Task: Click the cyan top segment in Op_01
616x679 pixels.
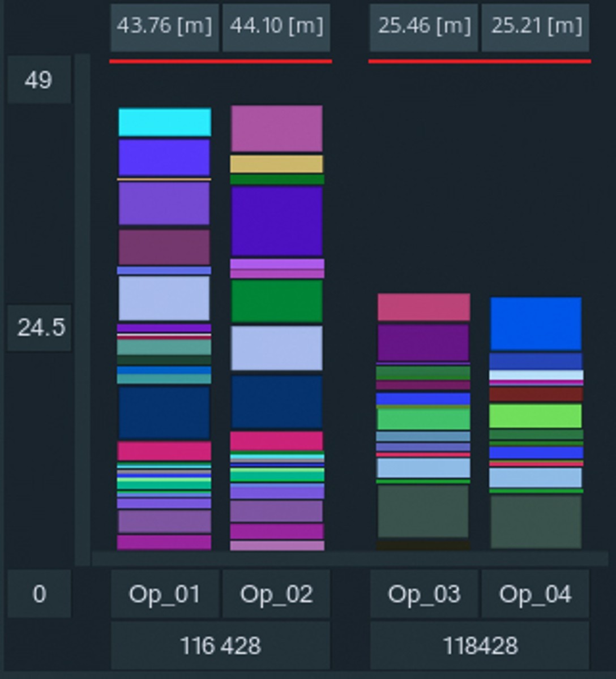Action: 165,122
